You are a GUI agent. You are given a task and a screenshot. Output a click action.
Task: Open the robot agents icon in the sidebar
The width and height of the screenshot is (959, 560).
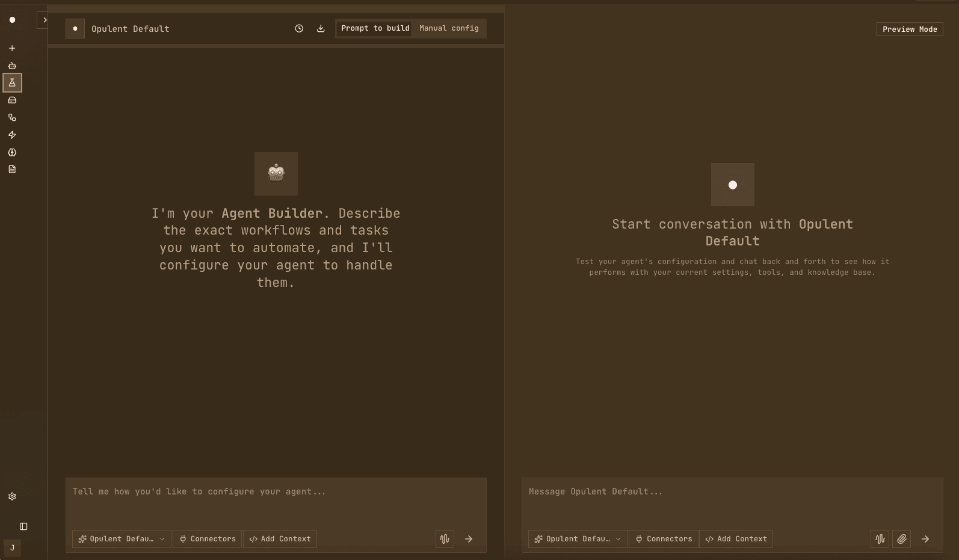point(12,66)
